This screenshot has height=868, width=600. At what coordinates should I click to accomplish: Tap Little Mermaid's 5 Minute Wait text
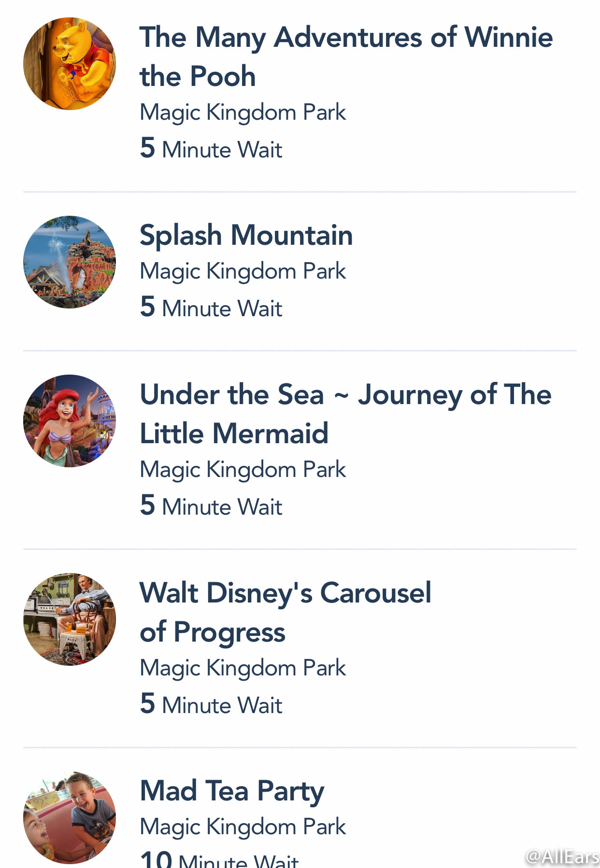point(211,505)
